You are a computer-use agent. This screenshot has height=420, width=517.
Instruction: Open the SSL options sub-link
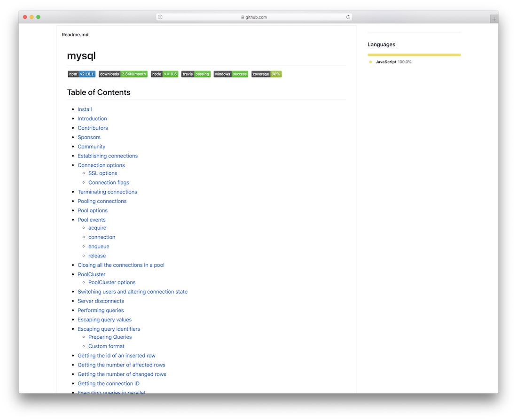point(102,173)
